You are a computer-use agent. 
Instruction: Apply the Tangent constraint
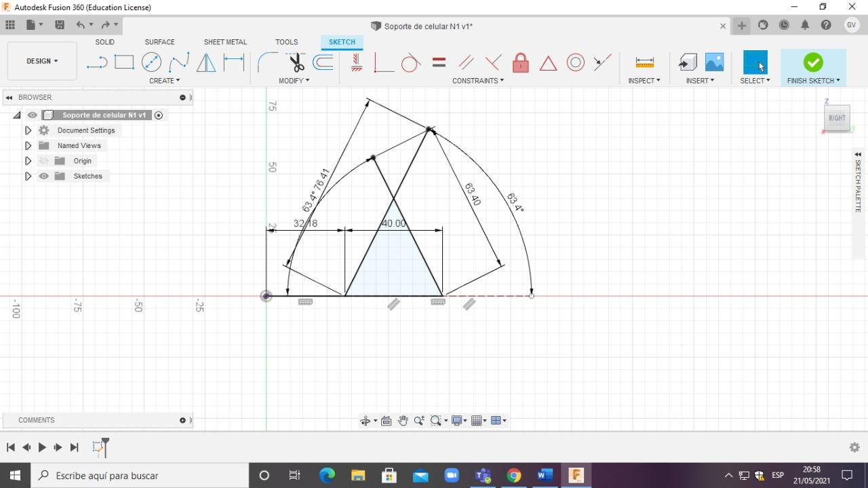(x=411, y=62)
